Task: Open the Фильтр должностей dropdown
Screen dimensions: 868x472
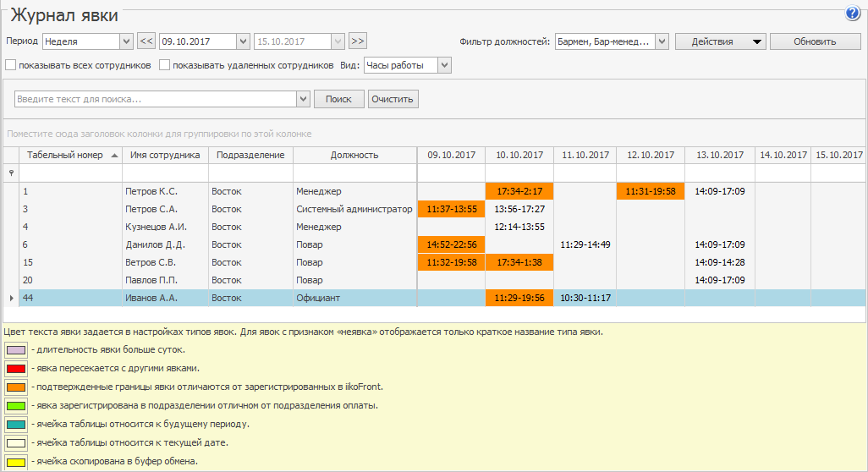Action: 661,41
